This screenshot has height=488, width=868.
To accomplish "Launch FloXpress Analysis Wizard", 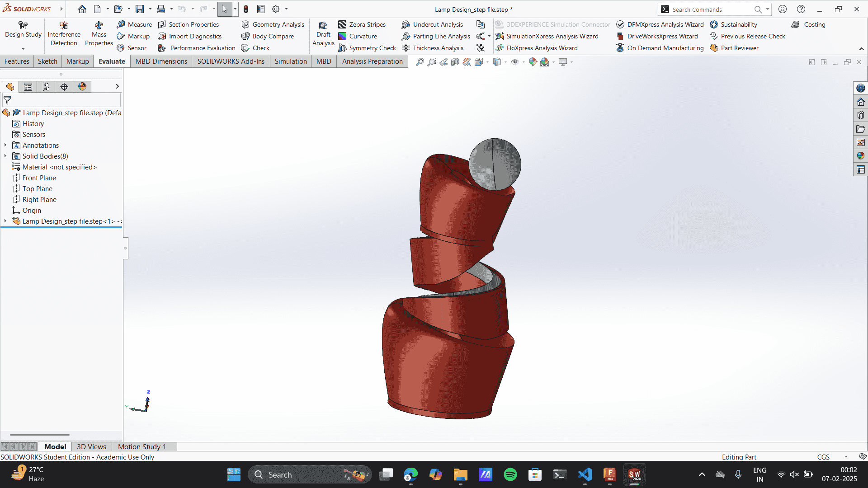I will 537,48.
